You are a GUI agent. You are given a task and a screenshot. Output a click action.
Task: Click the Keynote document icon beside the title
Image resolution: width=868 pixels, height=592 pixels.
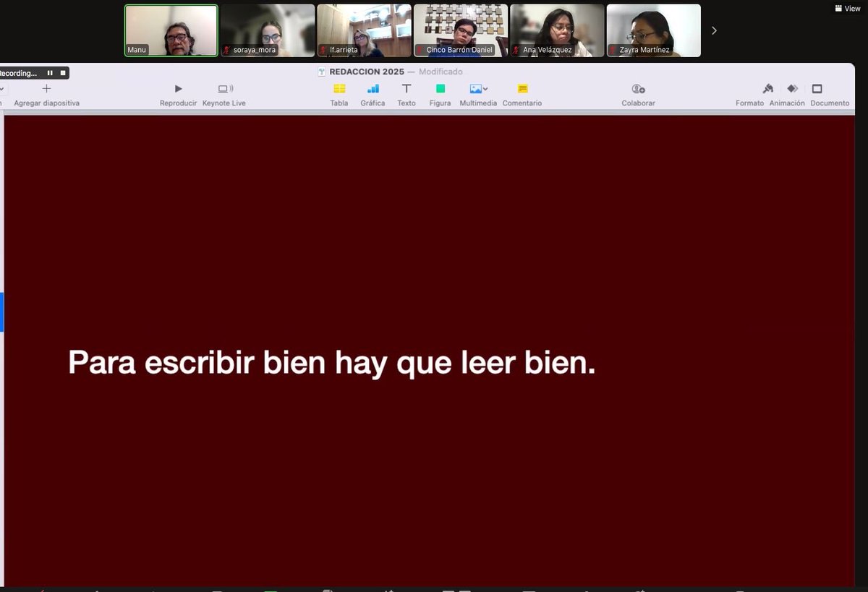tap(322, 72)
